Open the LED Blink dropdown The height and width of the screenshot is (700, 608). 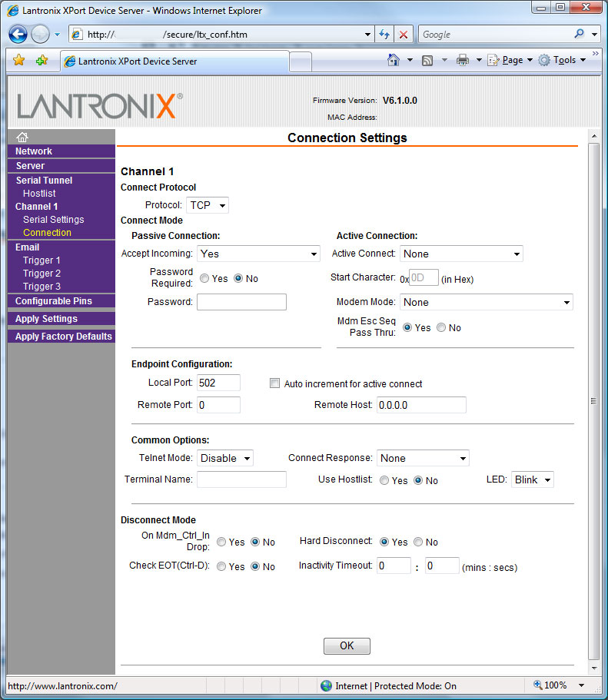(x=533, y=480)
